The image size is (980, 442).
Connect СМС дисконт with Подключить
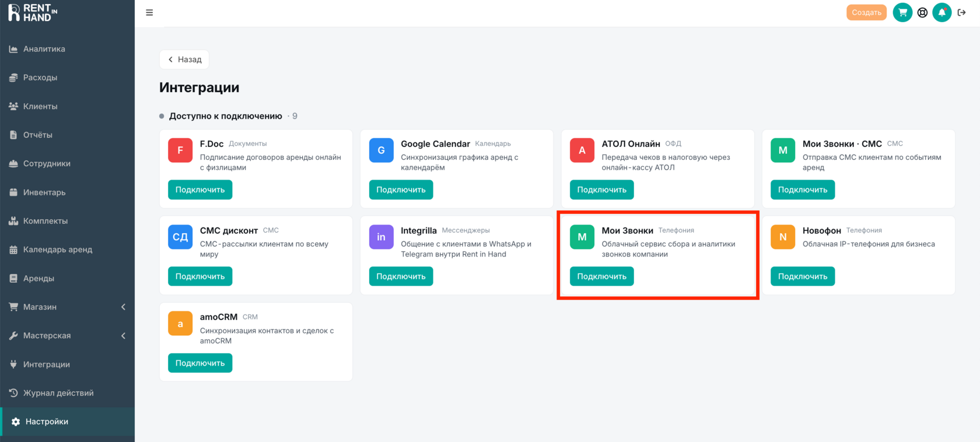200,276
